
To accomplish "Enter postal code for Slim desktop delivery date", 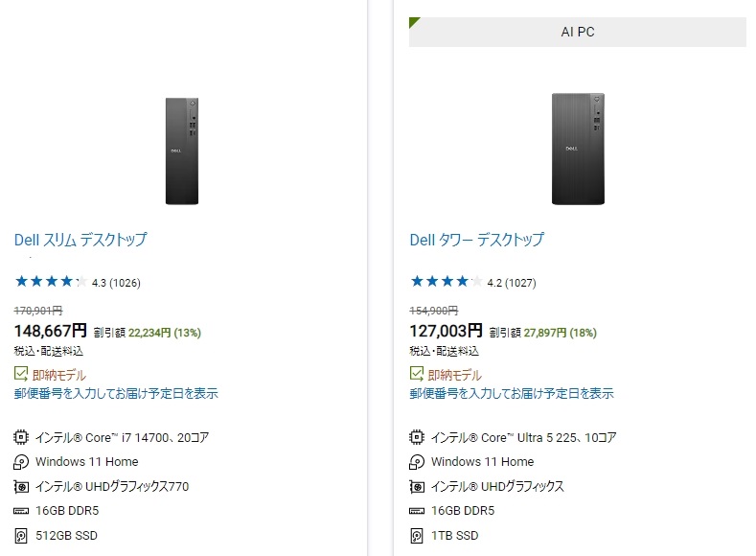I will 116,393.
